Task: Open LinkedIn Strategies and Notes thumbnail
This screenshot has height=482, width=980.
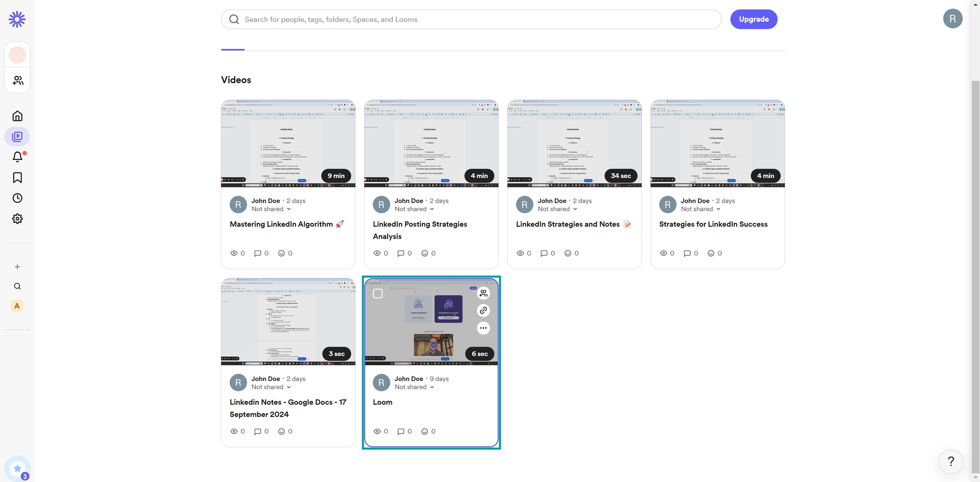Action: pos(574,144)
